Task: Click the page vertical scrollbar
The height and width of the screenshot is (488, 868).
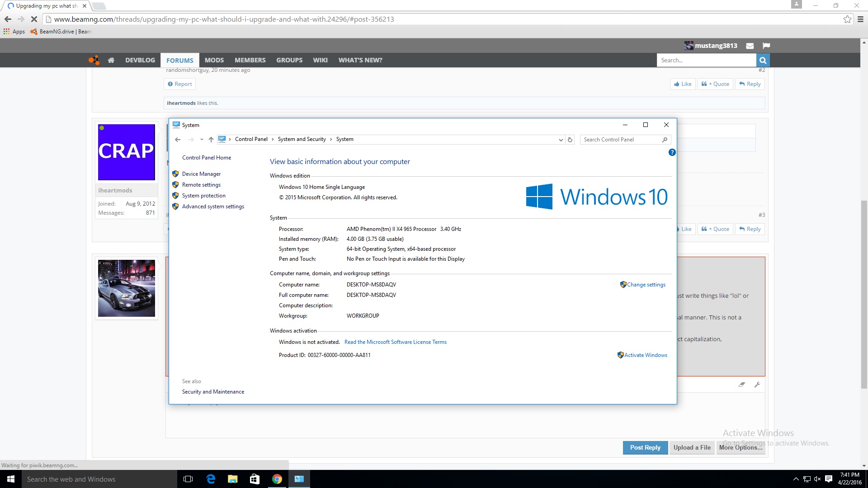Action: [864, 294]
